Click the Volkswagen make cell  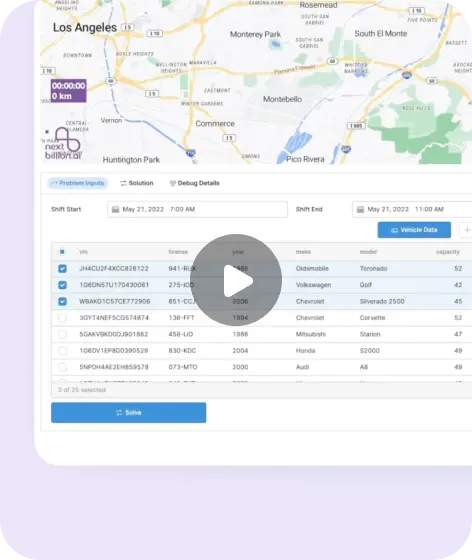[x=313, y=285]
